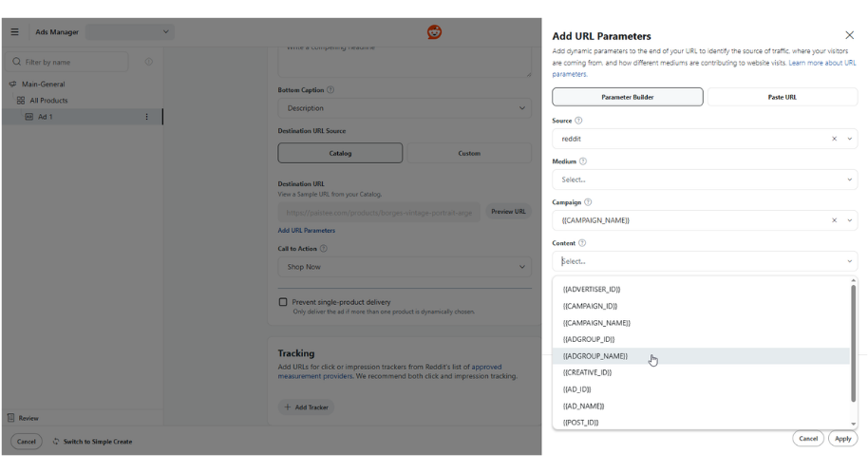The image size is (868, 473).
Task: Click the All Products grid icon
Action: click(x=21, y=101)
